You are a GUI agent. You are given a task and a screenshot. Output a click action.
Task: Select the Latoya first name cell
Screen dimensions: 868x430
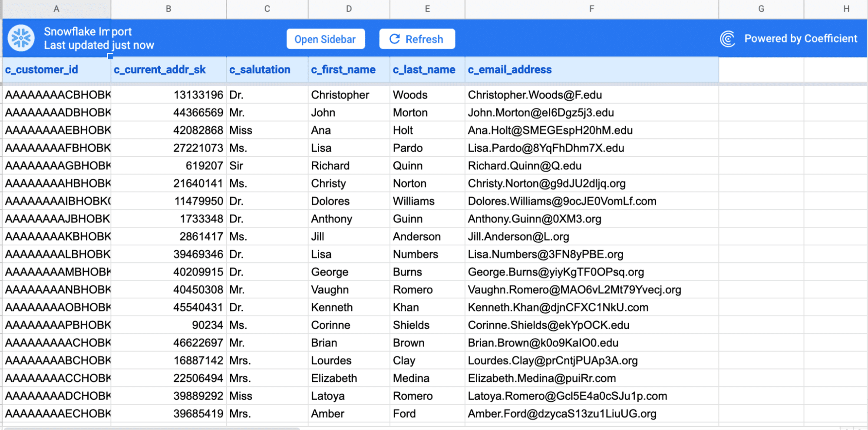click(x=349, y=396)
